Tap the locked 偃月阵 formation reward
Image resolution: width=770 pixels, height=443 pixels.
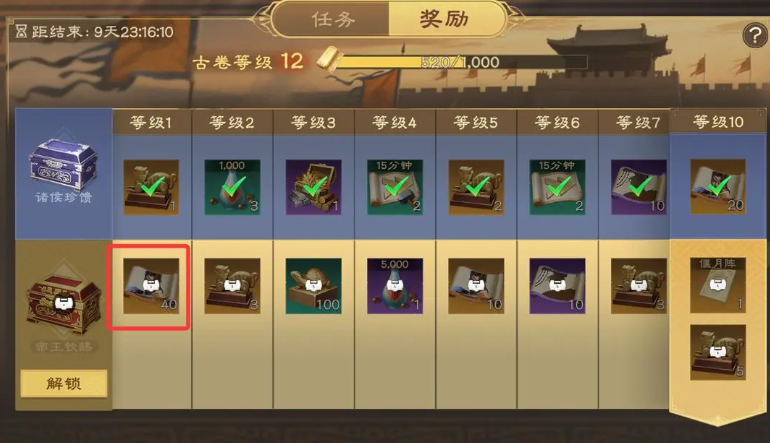717,285
